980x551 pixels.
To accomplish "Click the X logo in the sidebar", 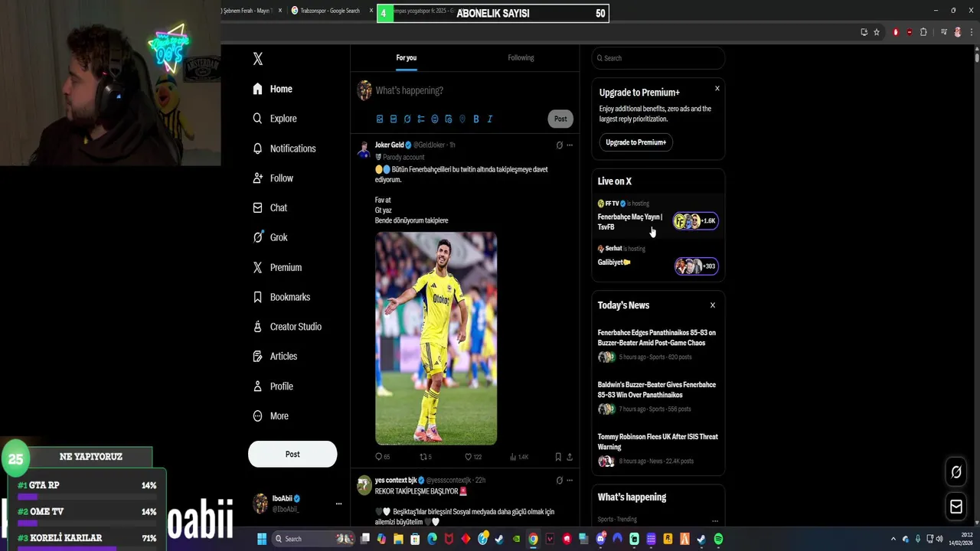I will (258, 59).
